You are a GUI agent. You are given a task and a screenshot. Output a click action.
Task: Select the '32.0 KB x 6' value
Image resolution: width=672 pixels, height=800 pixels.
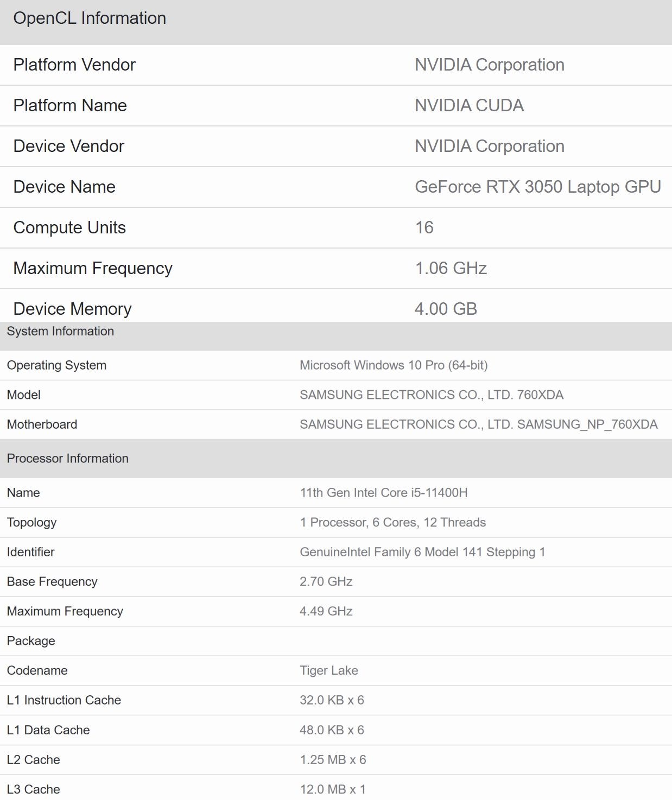(332, 700)
